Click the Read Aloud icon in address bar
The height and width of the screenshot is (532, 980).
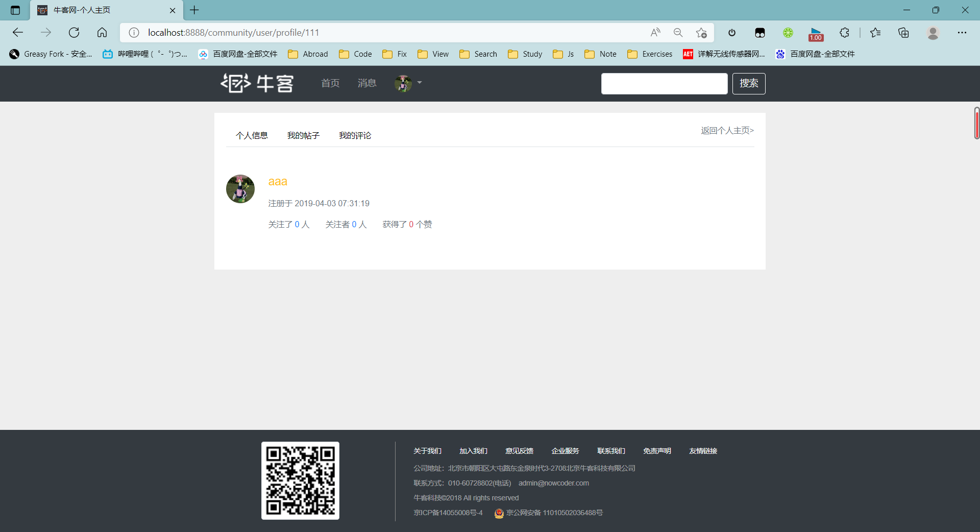[x=655, y=33]
